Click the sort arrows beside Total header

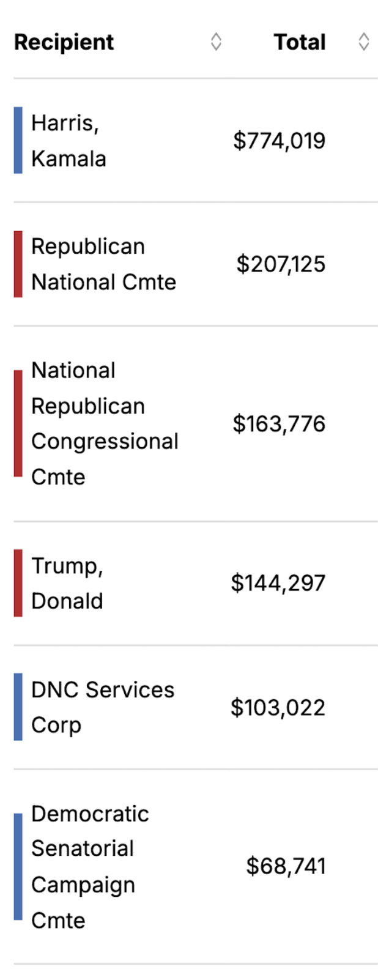click(x=363, y=42)
